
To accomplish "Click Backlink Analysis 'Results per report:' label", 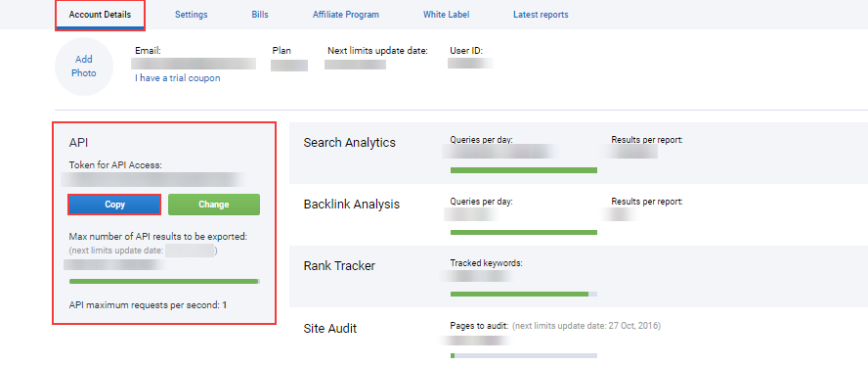I will click(647, 202).
